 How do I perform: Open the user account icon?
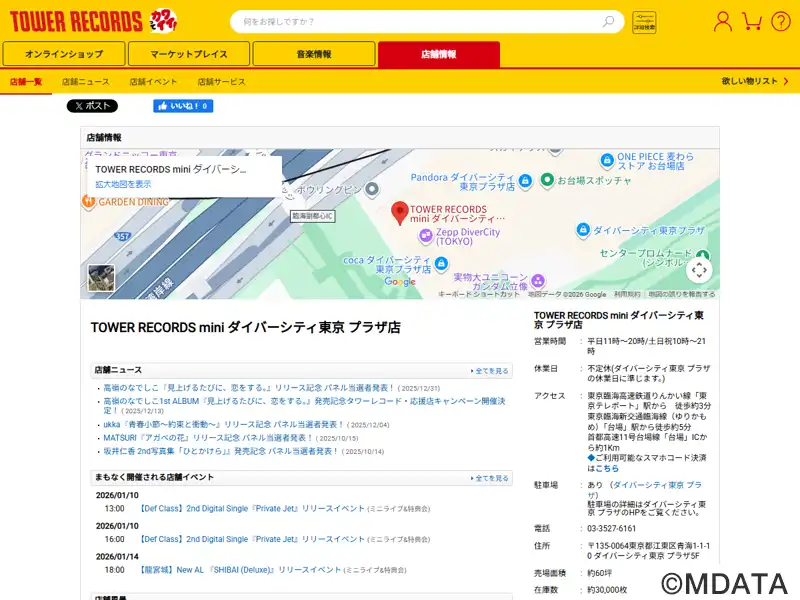tap(722, 21)
